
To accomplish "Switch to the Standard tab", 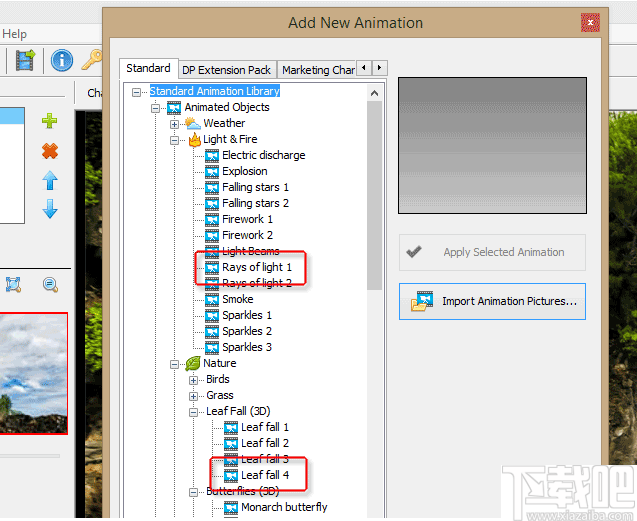I will [148, 68].
